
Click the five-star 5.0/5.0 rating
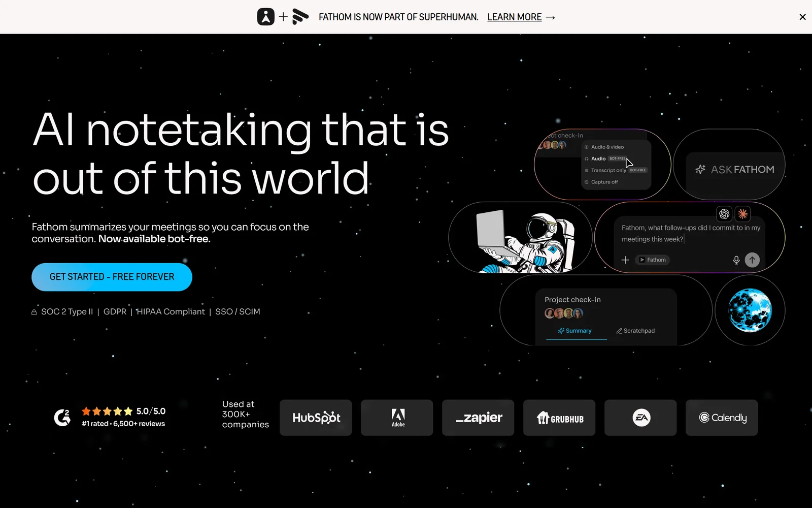pyautogui.click(x=123, y=411)
